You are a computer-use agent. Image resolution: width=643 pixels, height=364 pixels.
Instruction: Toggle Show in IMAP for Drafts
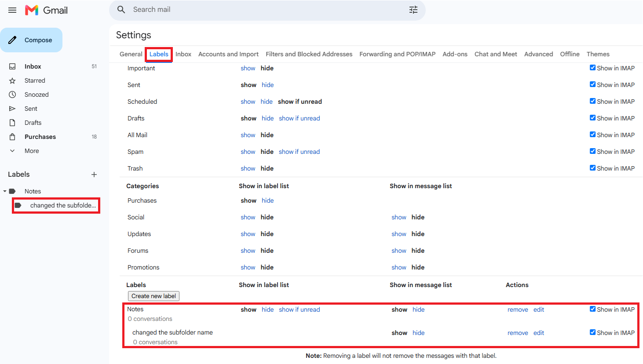(592, 118)
